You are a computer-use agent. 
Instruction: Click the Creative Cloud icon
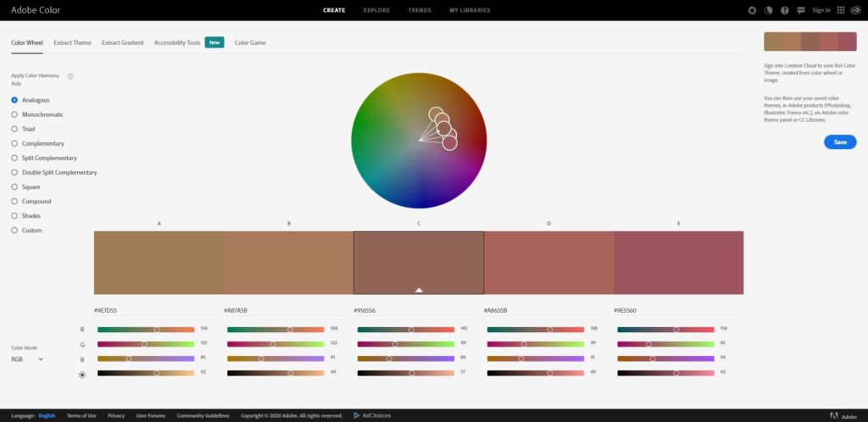[x=856, y=10]
